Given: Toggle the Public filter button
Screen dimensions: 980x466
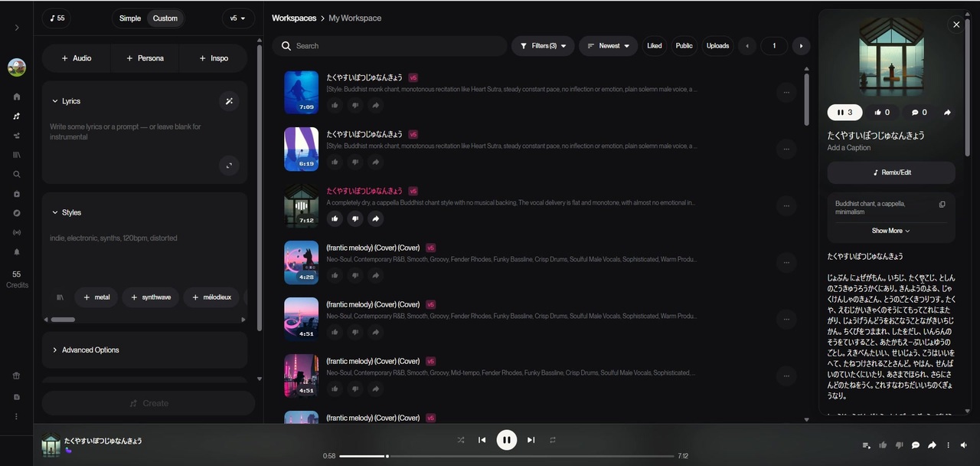Looking at the screenshot, I should coord(684,46).
